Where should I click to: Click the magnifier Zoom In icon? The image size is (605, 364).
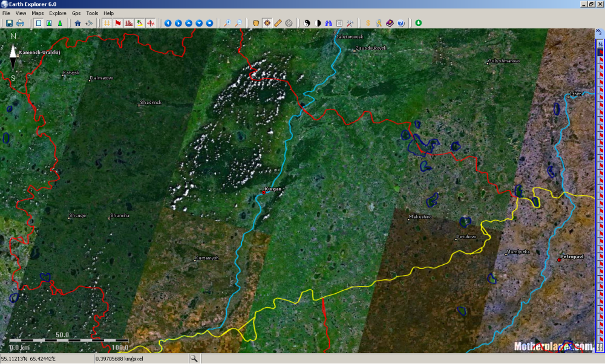(227, 23)
